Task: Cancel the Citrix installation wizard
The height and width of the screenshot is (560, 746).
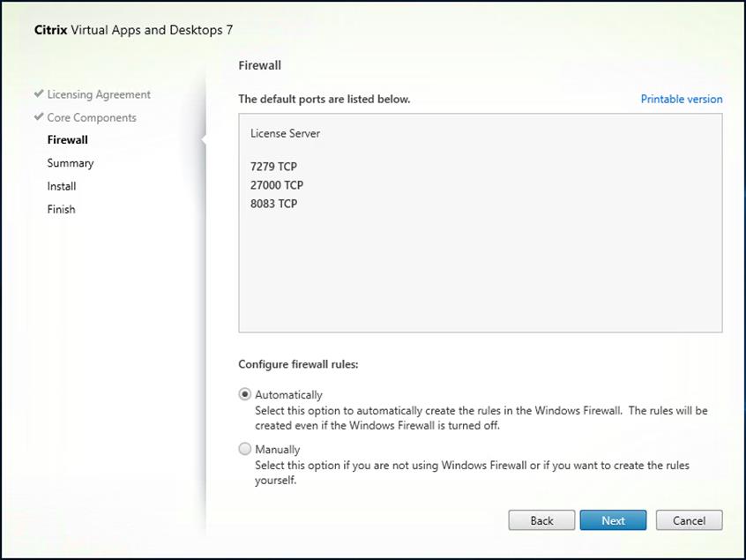Action: 689,520
